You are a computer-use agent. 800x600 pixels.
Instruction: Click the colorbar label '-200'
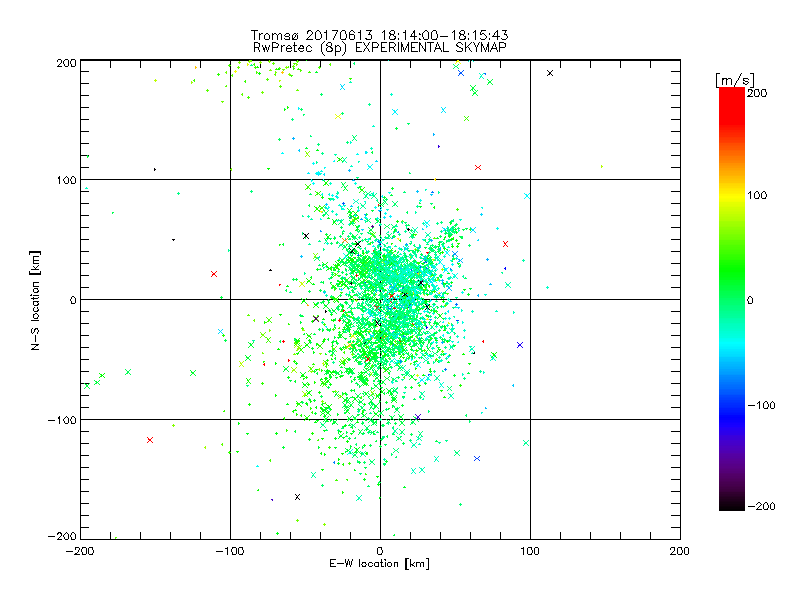[x=761, y=506]
